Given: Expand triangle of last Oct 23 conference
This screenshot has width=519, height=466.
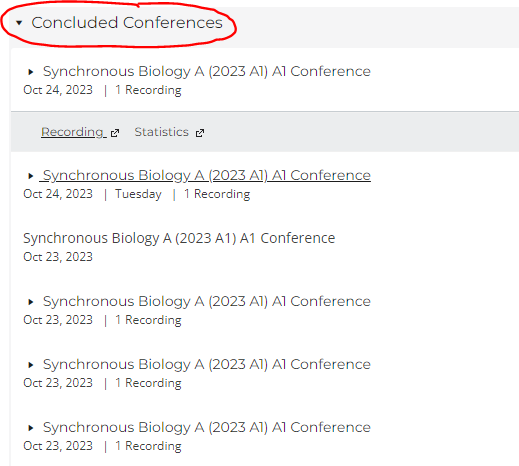Looking at the screenshot, I should (x=31, y=428).
